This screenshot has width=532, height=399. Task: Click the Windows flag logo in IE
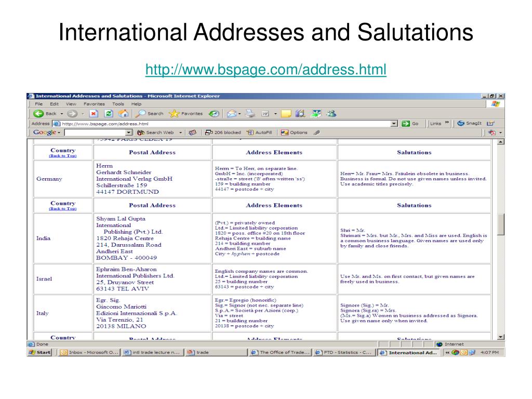tap(496, 104)
